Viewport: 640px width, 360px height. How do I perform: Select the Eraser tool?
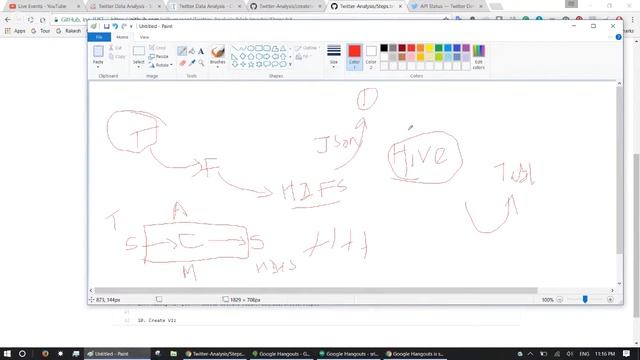182,63
